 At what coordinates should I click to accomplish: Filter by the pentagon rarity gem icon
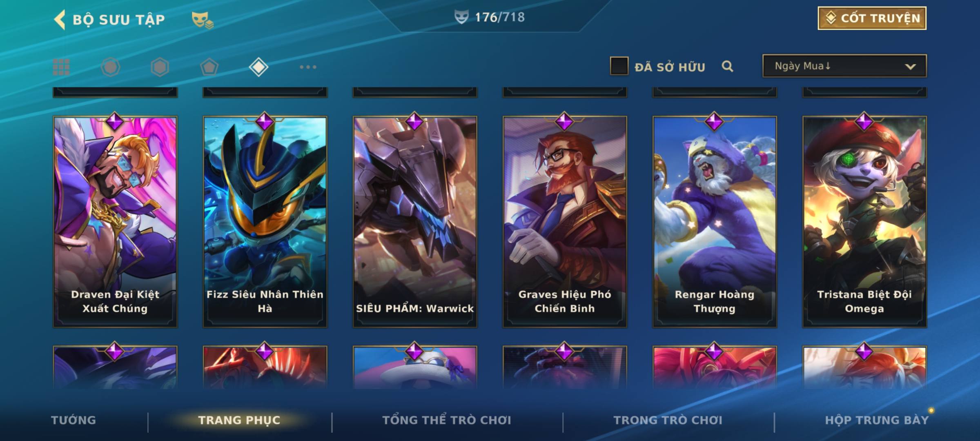tap(209, 67)
